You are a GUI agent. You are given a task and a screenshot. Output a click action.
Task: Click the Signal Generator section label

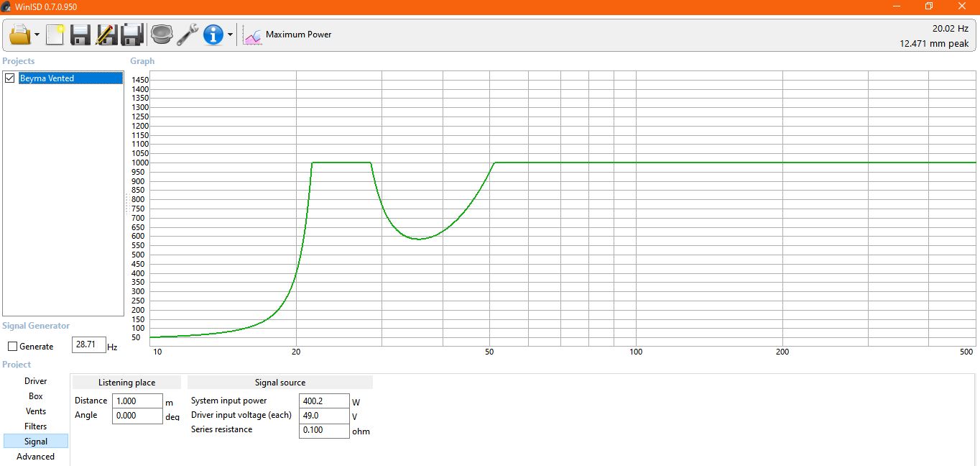pos(36,326)
